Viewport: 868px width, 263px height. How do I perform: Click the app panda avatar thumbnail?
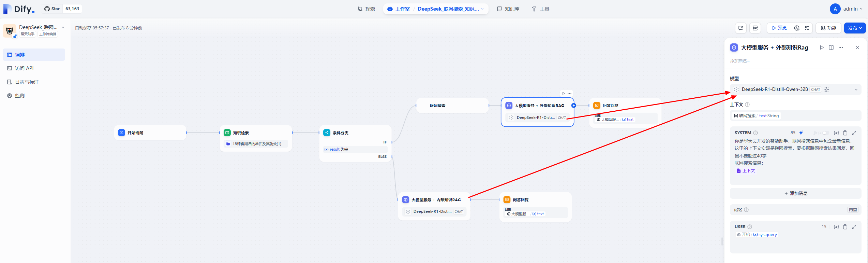pos(10,31)
